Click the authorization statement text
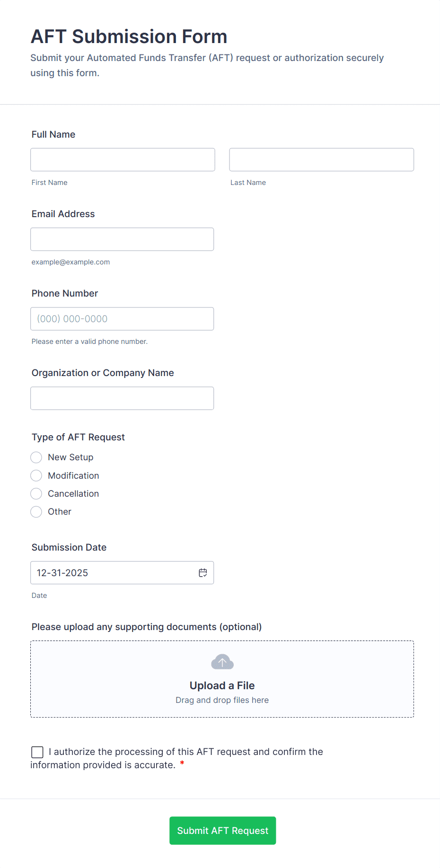 point(185,752)
